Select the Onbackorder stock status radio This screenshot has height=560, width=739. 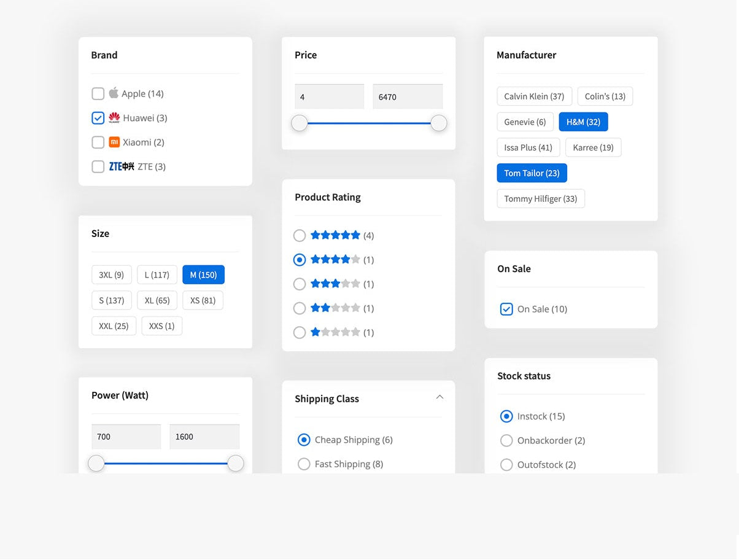click(x=506, y=440)
